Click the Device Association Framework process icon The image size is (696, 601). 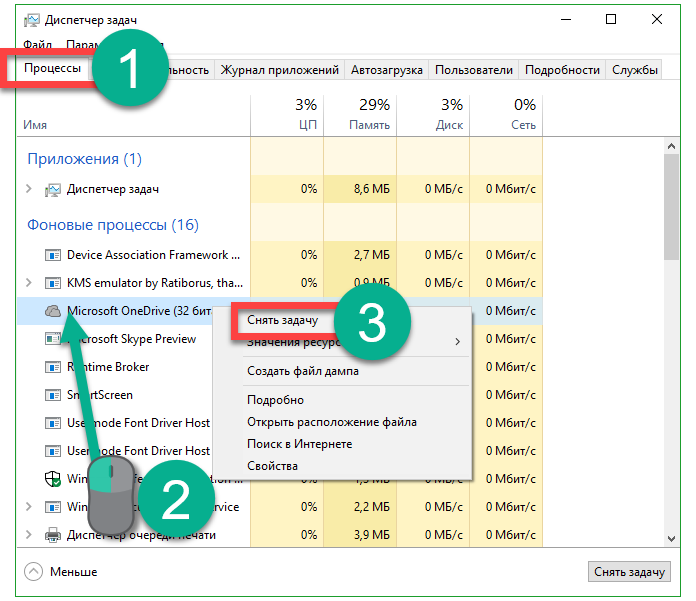53,255
